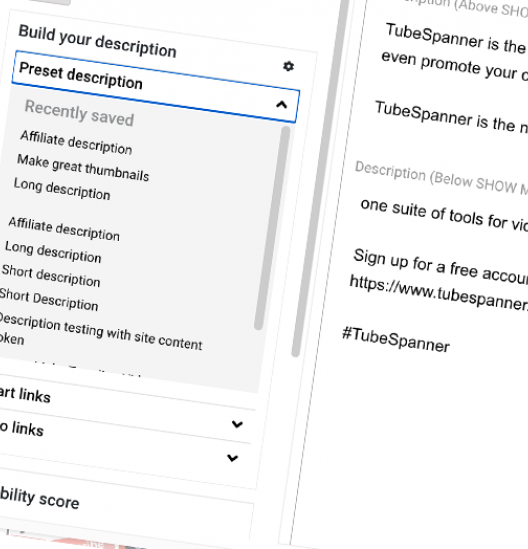The width and height of the screenshot is (528, 549).
Task: Click the Build your description heading
Action: click(97, 41)
